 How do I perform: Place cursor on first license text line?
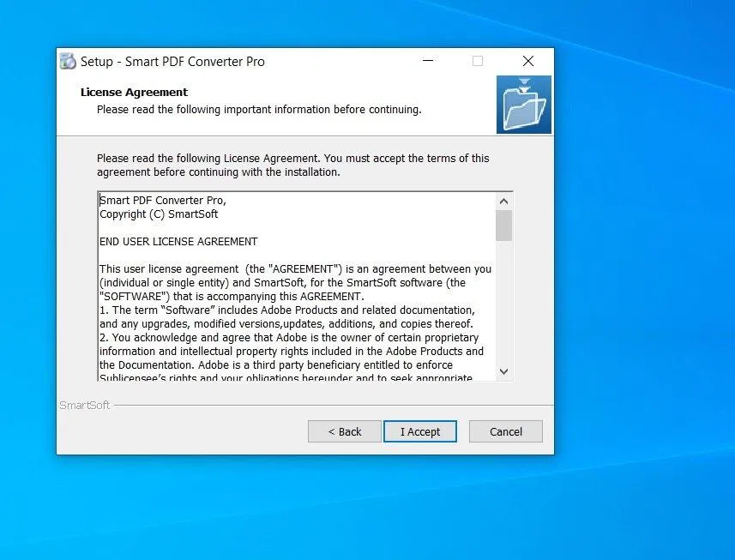point(163,201)
